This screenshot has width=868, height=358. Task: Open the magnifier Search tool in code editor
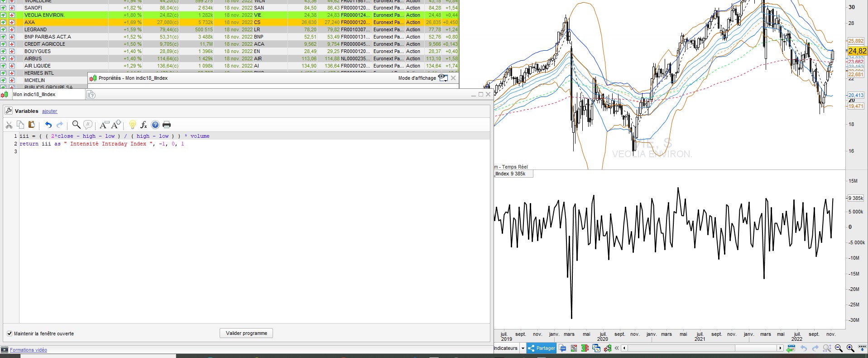click(x=76, y=125)
